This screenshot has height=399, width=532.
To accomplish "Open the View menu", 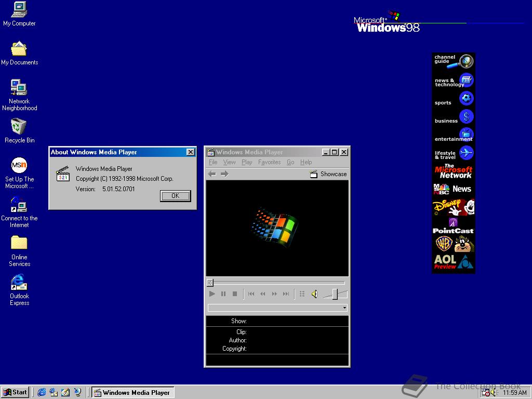I will click(229, 162).
